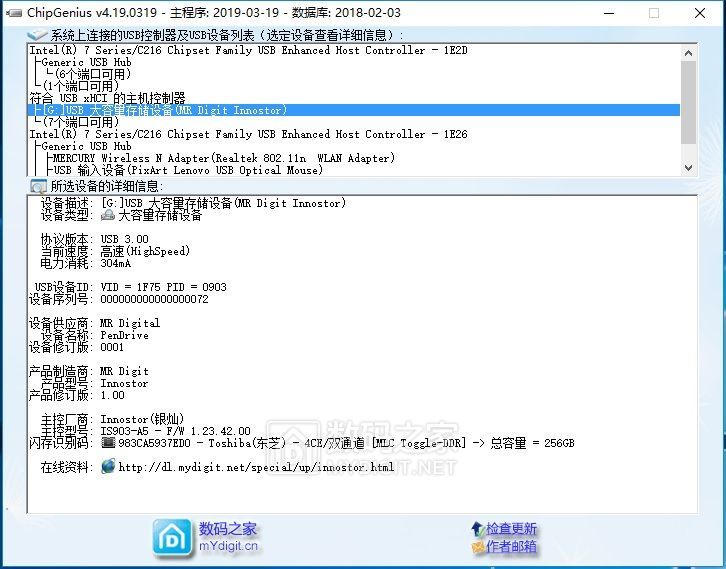726x569 pixels.
Task: Click the Toshiba flash ID 256GB line
Action: click(346, 443)
